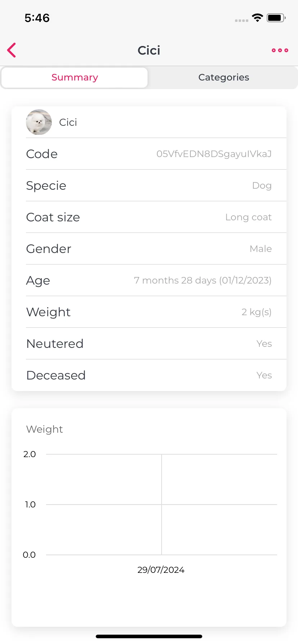The height and width of the screenshot is (644, 298).
Task: Open the three-dots more options menu
Action: click(x=280, y=50)
